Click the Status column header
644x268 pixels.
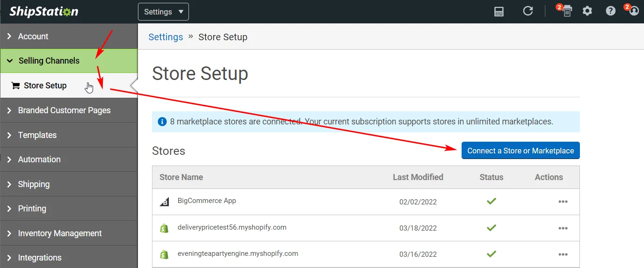tap(492, 177)
